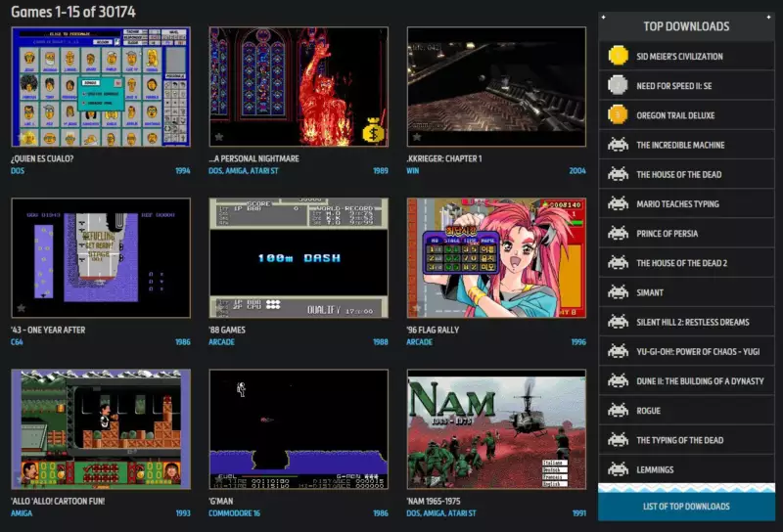Open the ...A Personal Nightmare title link
The height and width of the screenshot is (532, 783).
253,158
